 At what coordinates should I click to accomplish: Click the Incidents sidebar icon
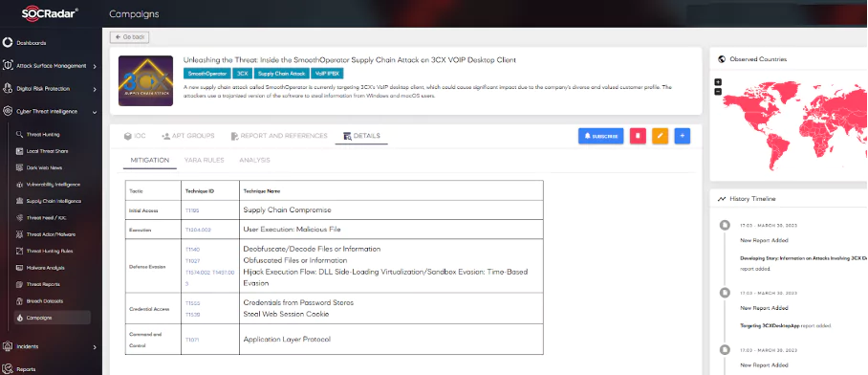(x=8, y=346)
